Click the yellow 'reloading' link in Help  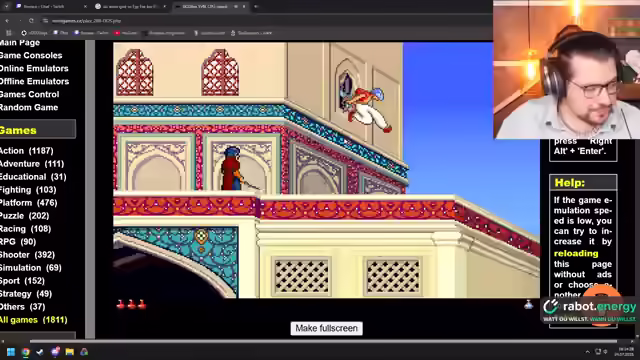(576, 253)
